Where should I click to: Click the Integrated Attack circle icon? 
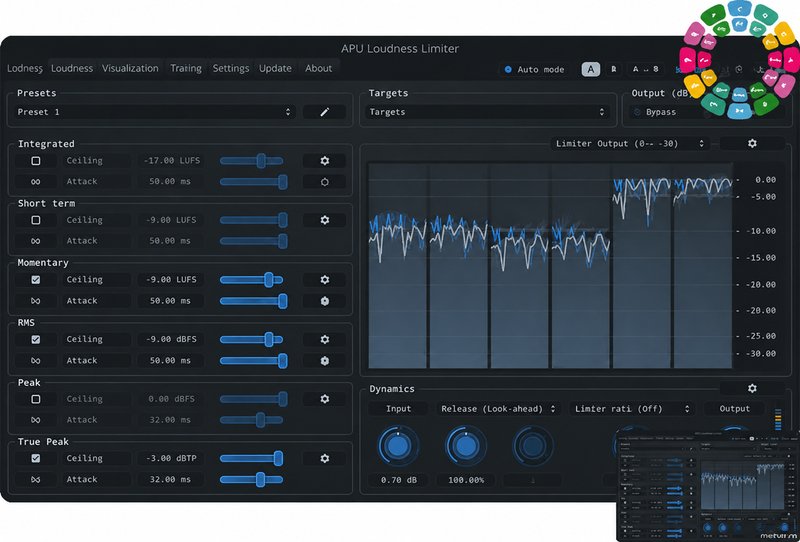point(324,182)
